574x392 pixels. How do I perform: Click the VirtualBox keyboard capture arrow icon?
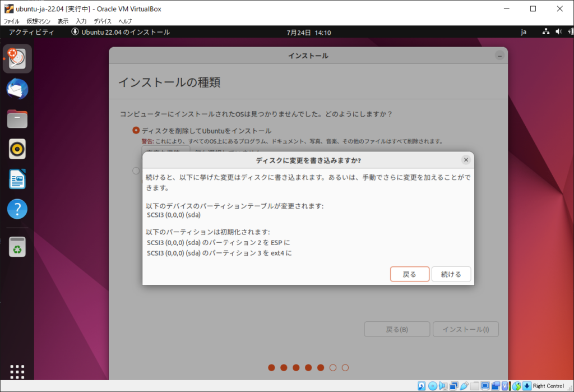(x=527, y=386)
